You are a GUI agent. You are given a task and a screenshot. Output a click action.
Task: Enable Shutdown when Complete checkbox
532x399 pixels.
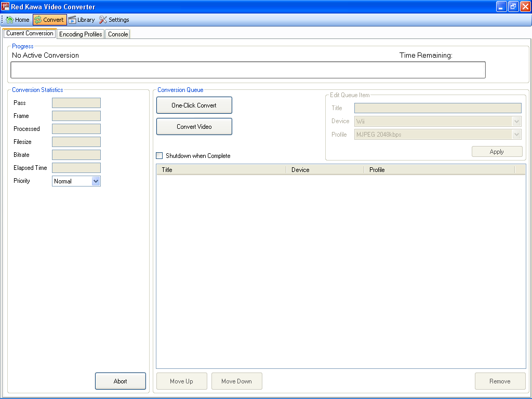[x=159, y=156]
